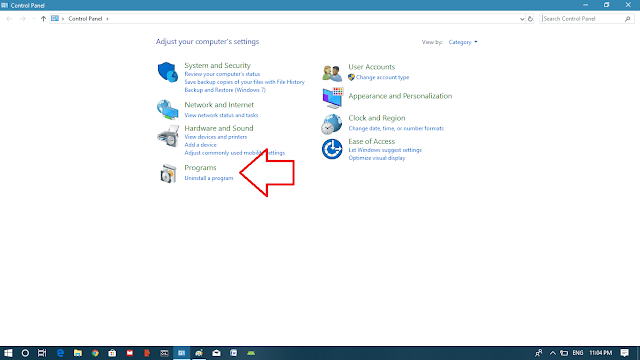
Task: Go up one level with the up arrow
Action: 43,19
